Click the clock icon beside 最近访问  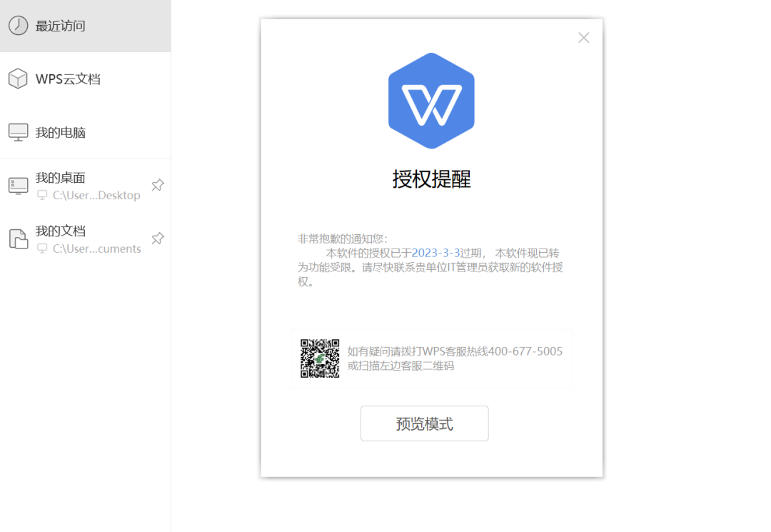[x=18, y=26]
